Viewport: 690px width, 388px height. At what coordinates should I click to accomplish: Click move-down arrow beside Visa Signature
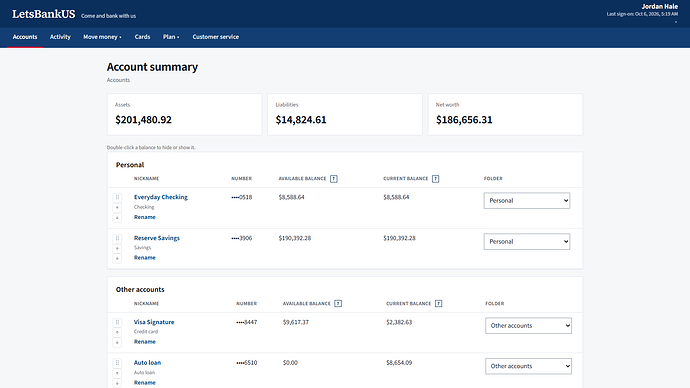[117, 343]
